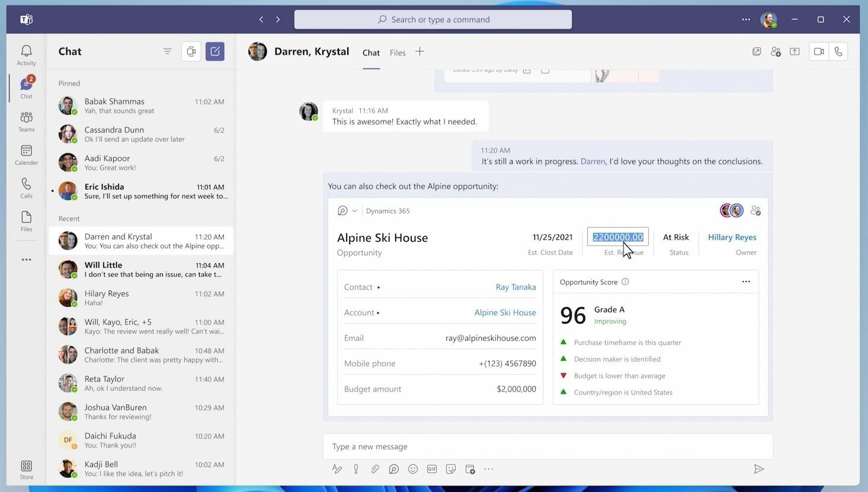Click the Teams logo in title bar
The height and width of the screenshot is (492, 868).
tap(26, 20)
